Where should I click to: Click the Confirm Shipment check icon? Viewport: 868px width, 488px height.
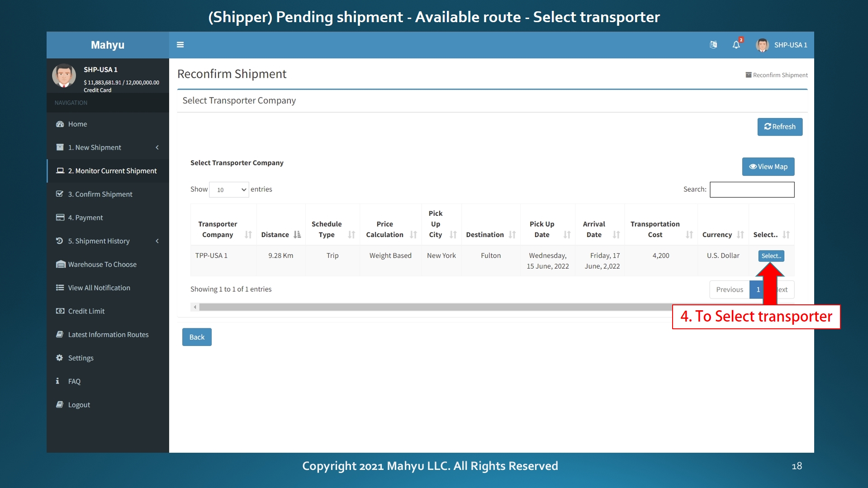point(60,194)
